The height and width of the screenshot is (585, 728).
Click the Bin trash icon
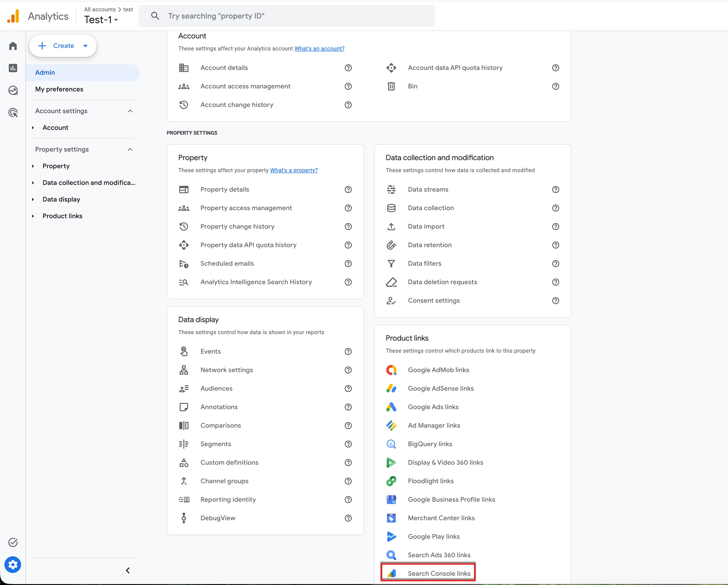[x=391, y=86]
